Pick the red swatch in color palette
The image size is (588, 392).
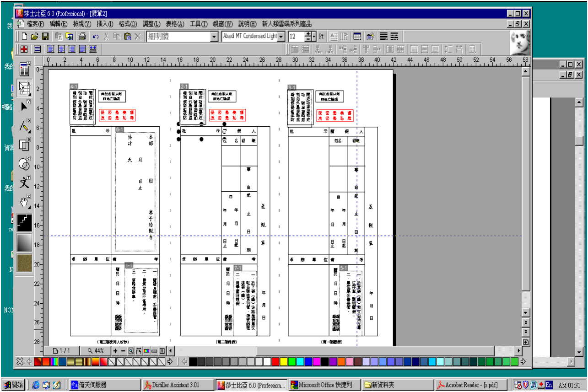tap(275, 362)
